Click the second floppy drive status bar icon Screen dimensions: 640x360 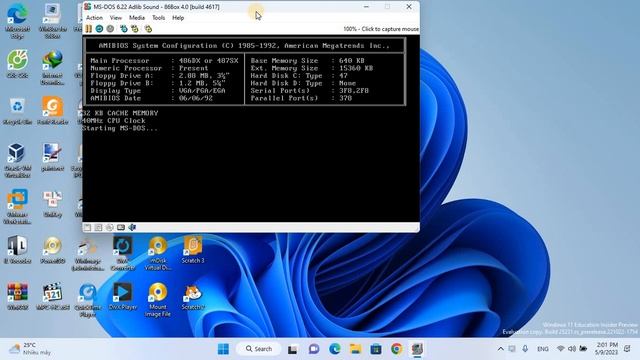(x=98, y=227)
